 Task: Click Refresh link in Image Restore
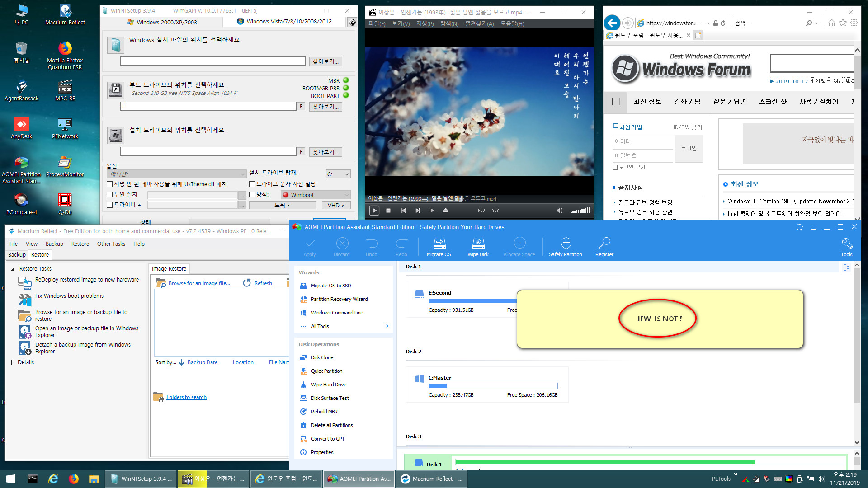263,283
